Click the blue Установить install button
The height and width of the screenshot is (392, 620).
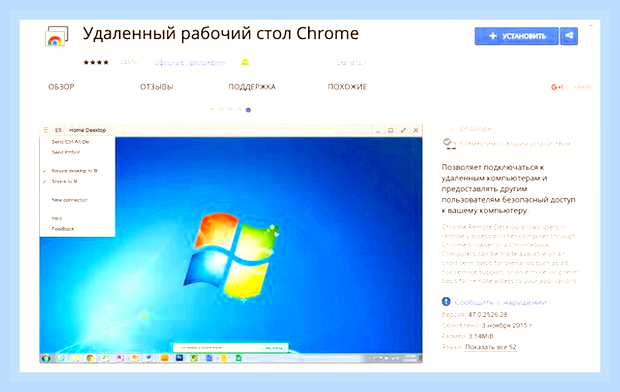coord(516,36)
